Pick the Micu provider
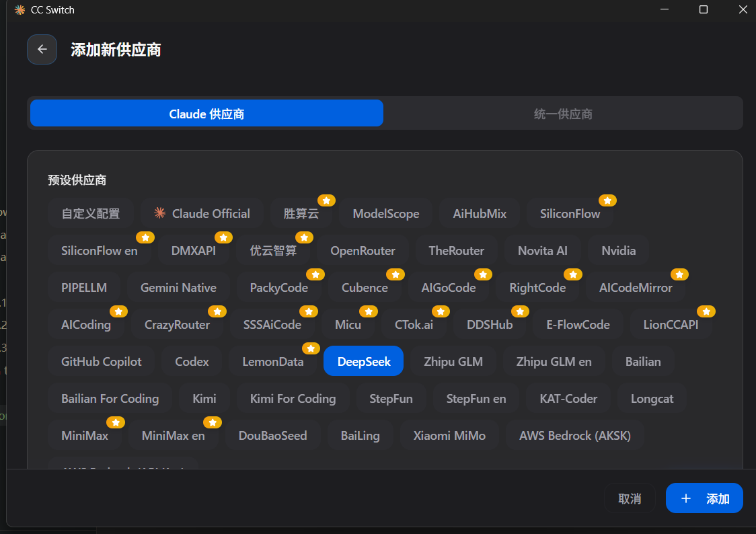 coord(348,325)
